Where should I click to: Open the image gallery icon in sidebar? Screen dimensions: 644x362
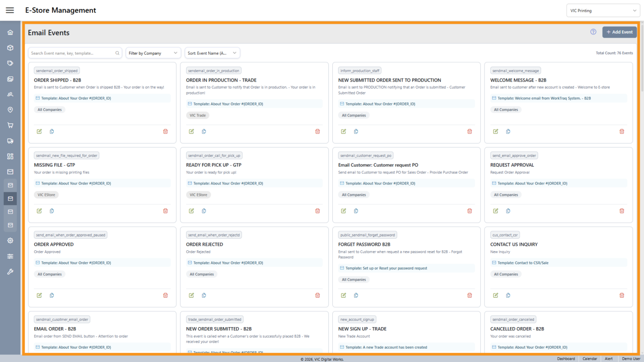[x=10, y=79]
